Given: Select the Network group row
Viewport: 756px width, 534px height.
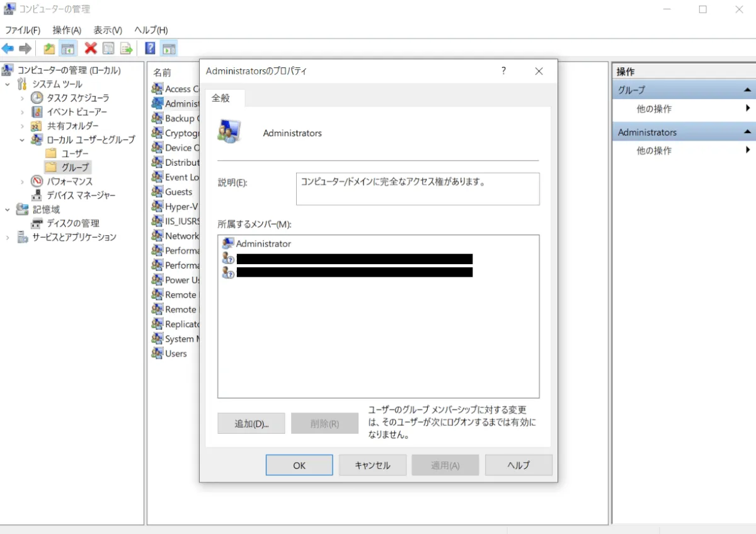Looking at the screenshot, I should [x=175, y=236].
